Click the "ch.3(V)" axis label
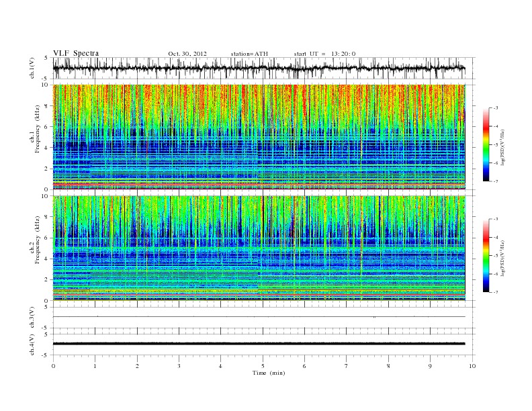The image size is (532, 411). (32, 318)
